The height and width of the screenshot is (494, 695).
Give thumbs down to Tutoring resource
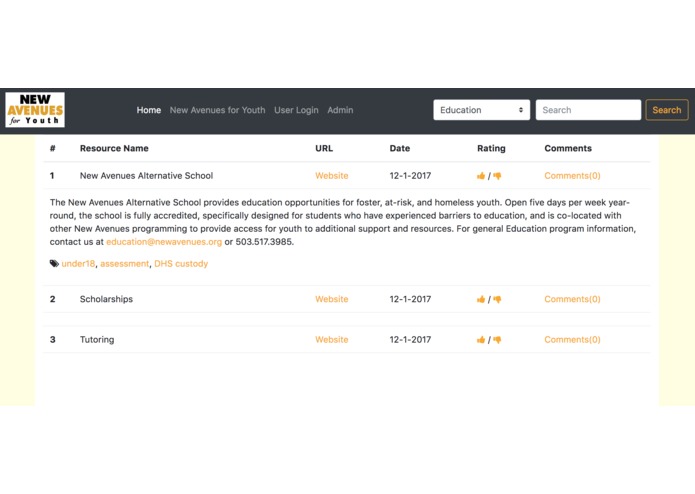coord(497,340)
